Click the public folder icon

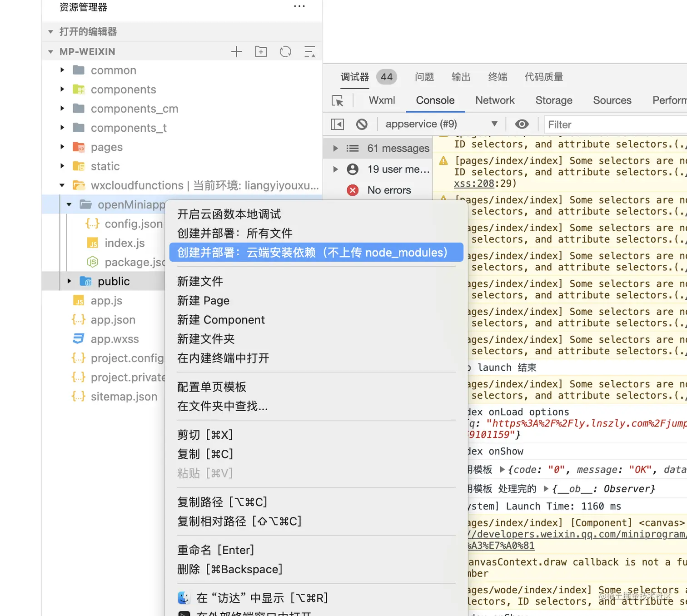86,281
